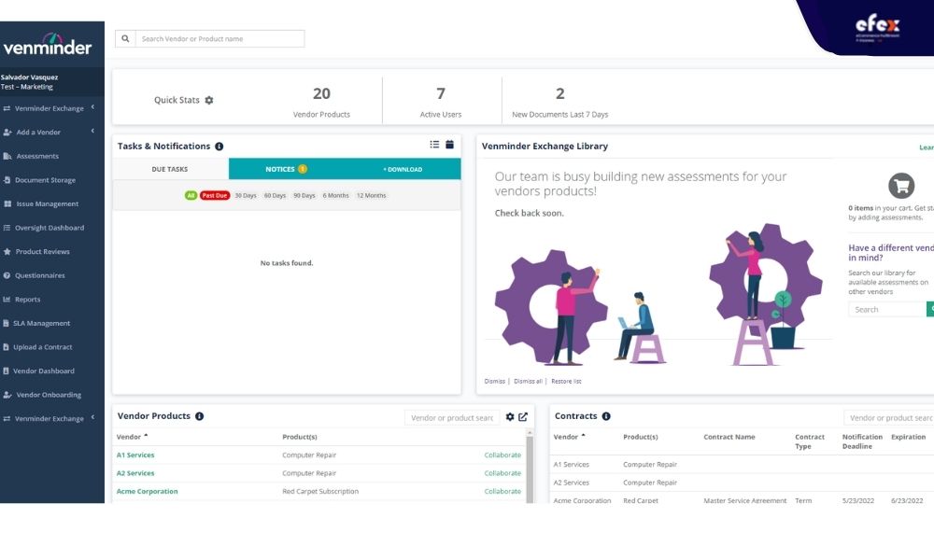This screenshot has width=934, height=560.
Task: Open the shopping cart in Exchange Library
Action: click(901, 186)
